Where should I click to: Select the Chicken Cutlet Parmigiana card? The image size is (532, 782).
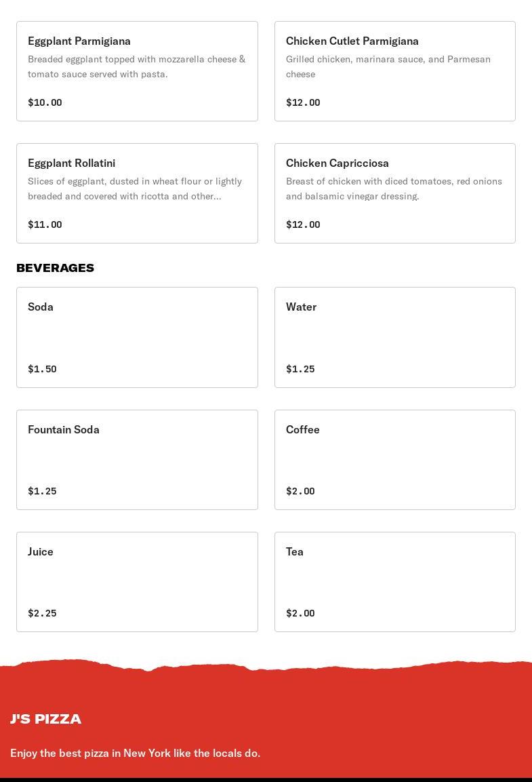pyautogui.click(x=394, y=71)
